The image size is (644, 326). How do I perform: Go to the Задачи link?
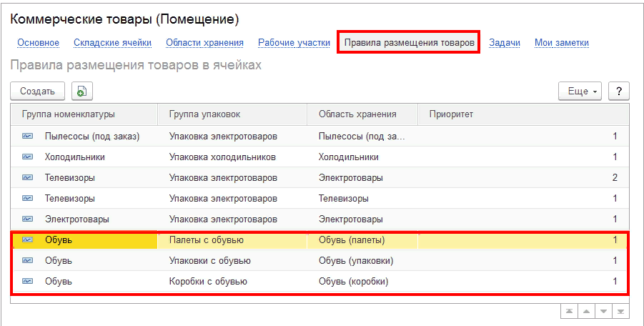pos(504,43)
